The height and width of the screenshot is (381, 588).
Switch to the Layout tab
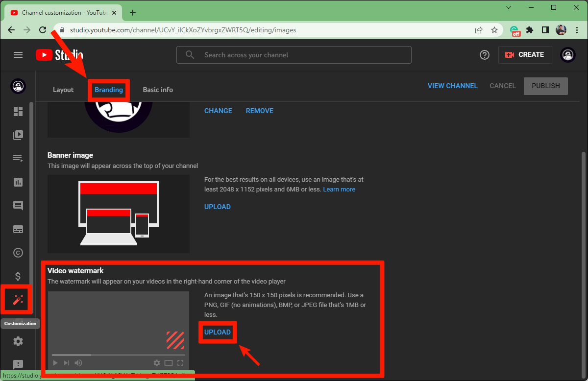(x=63, y=90)
